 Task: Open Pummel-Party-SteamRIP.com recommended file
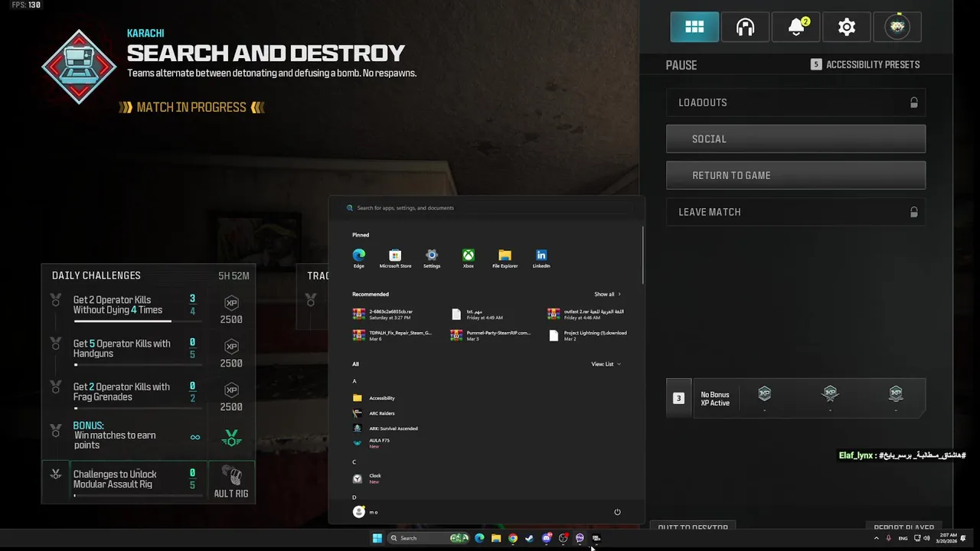(x=490, y=335)
